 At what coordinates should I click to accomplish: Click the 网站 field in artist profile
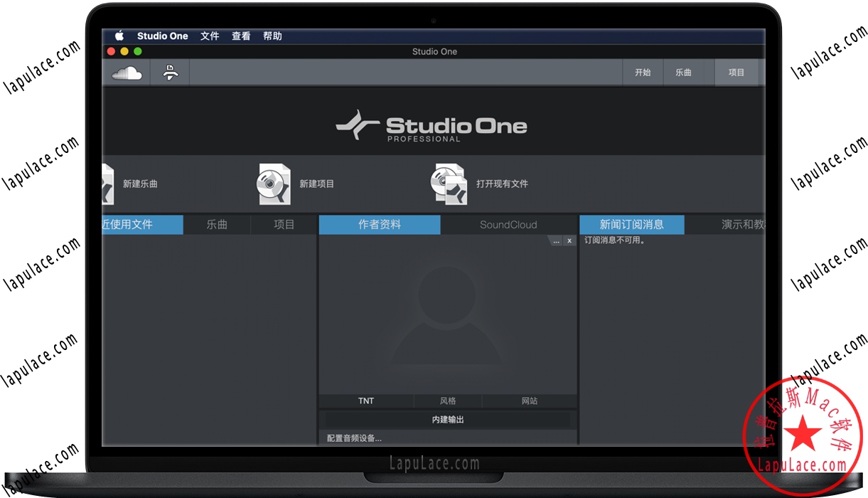point(530,401)
